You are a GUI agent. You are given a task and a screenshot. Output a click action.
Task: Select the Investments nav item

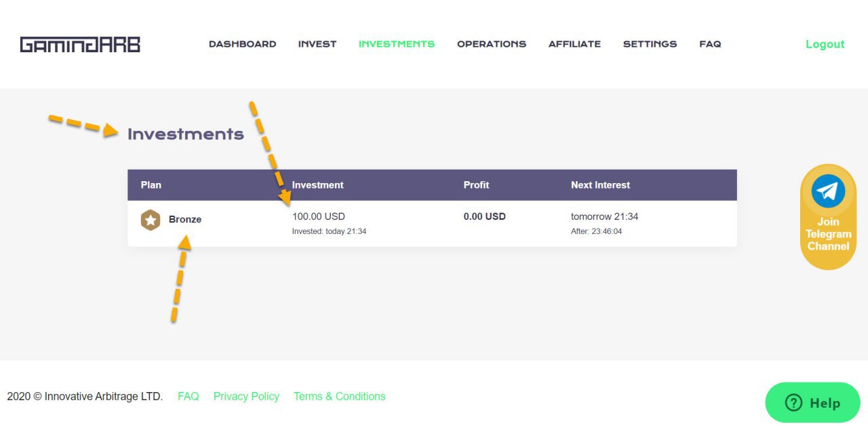[x=397, y=44]
